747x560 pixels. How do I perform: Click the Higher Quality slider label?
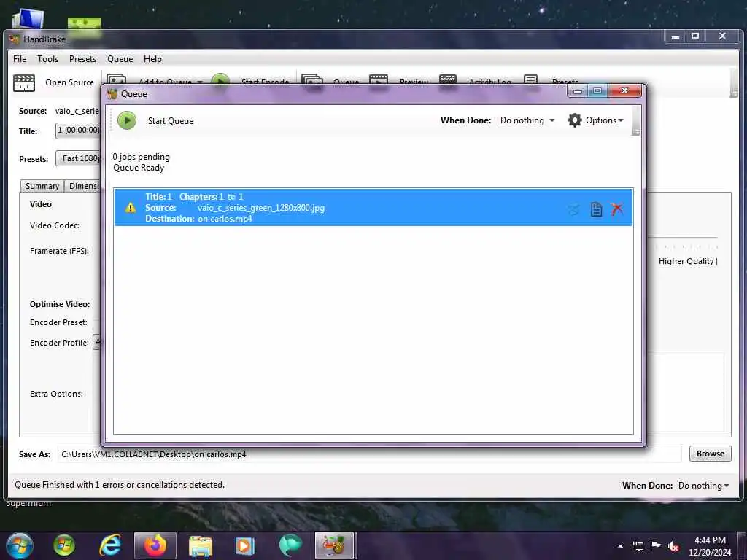coord(688,261)
